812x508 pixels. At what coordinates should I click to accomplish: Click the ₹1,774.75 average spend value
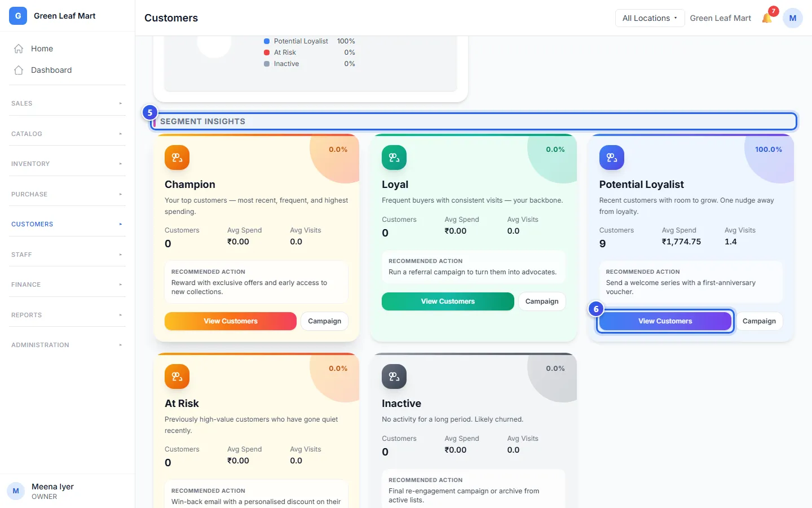[682, 242]
